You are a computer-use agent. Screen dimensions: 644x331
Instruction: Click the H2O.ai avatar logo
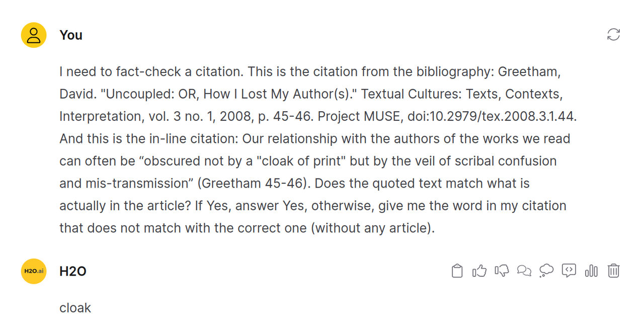click(34, 271)
